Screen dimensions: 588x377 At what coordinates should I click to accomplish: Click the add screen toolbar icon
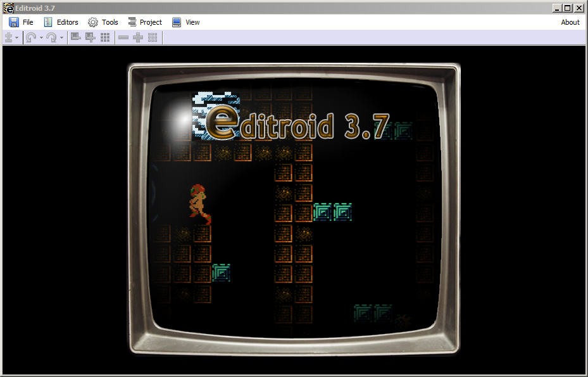coord(91,37)
